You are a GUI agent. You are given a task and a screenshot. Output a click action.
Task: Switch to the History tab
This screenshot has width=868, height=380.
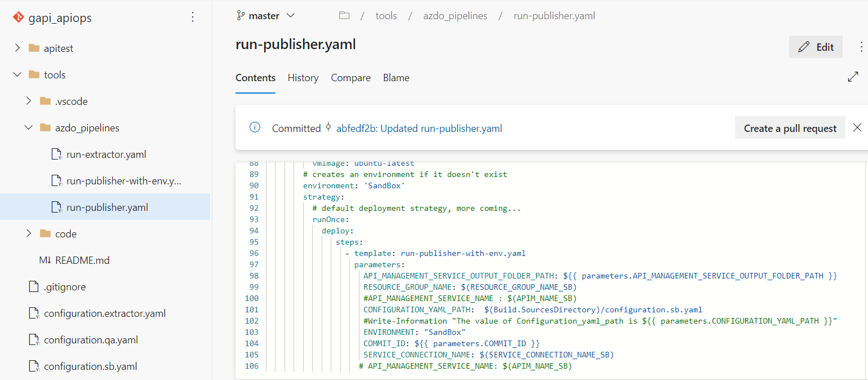point(302,78)
